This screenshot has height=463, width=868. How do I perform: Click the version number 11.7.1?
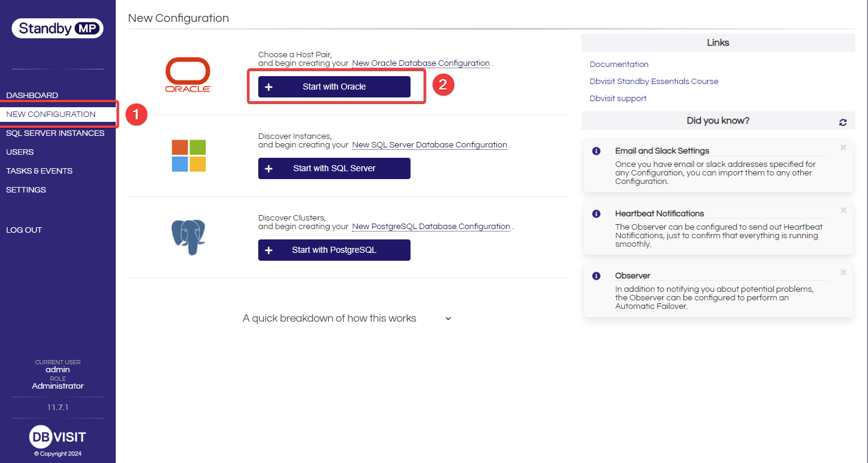pos(58,407)
